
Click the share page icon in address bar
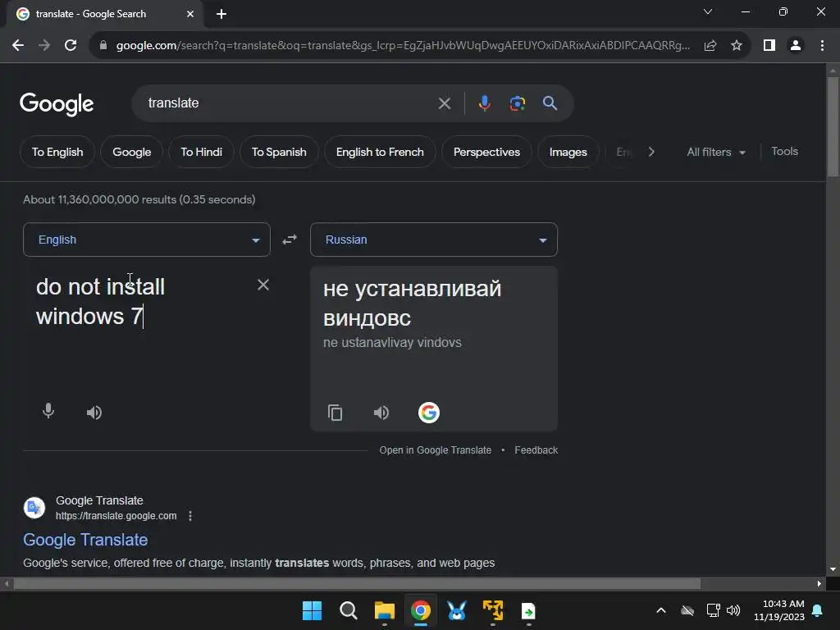[x=710, y=46]
